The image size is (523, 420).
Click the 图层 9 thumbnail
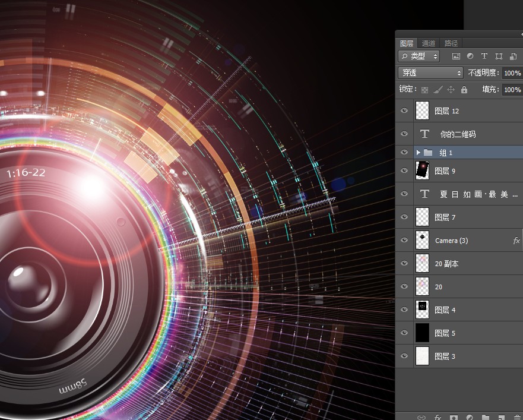tap(422, 170)
